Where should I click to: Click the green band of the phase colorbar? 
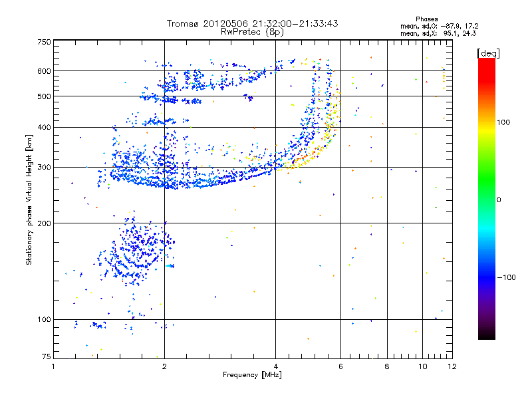(x=487, y=176)
